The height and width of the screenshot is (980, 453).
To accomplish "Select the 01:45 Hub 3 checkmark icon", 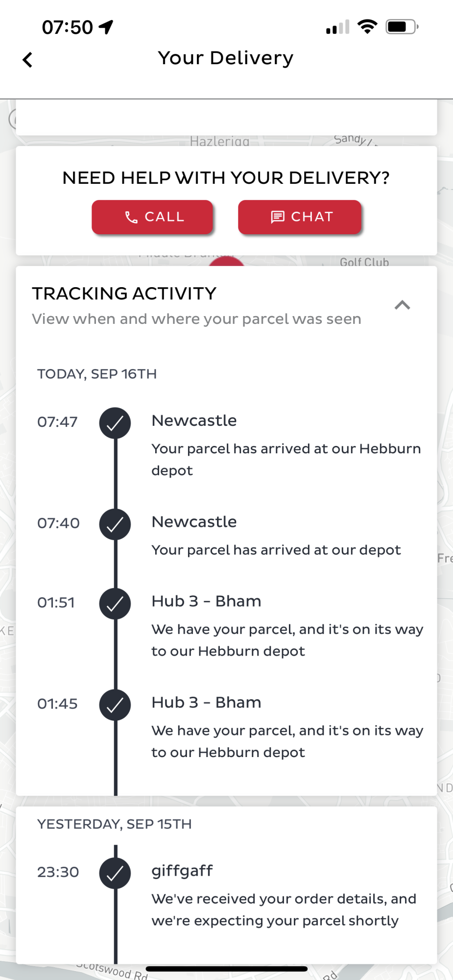I will click(115, 705).
